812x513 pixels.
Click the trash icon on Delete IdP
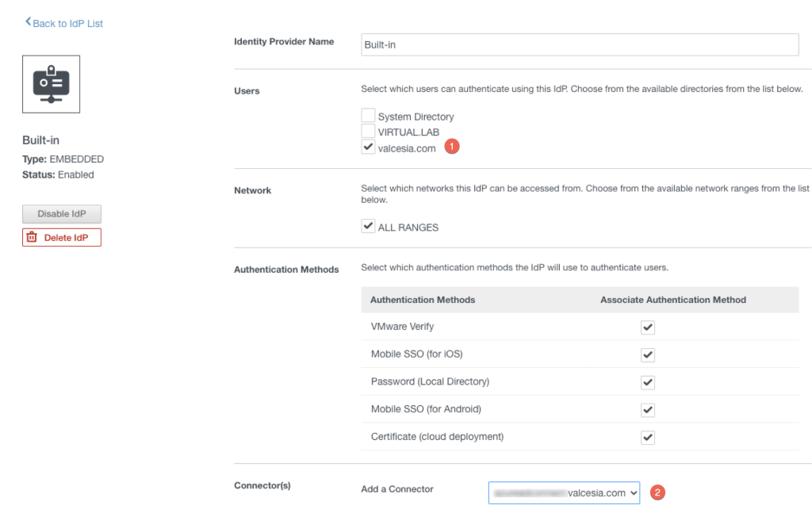[33, 237]
